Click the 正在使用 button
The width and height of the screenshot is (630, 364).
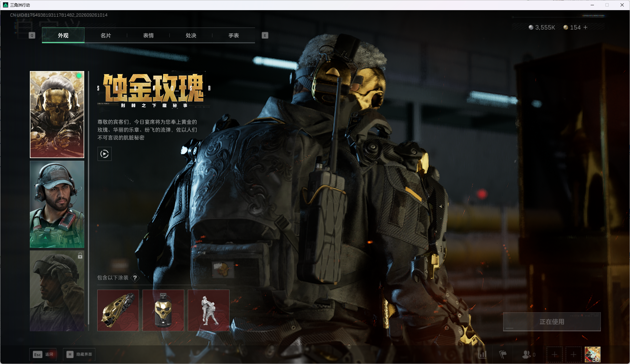pyautogui.click(x=552, y=322)
